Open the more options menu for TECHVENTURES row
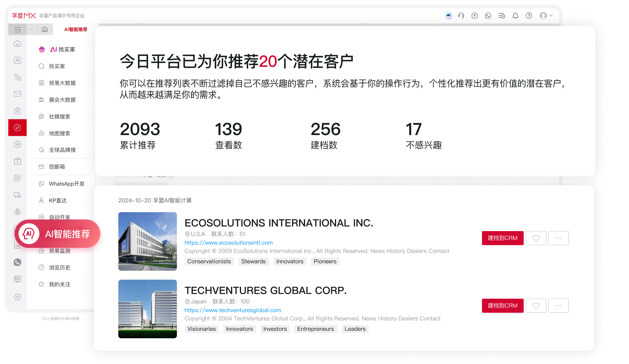The width and height of the screenshot is (629, 364). [559, 305]
